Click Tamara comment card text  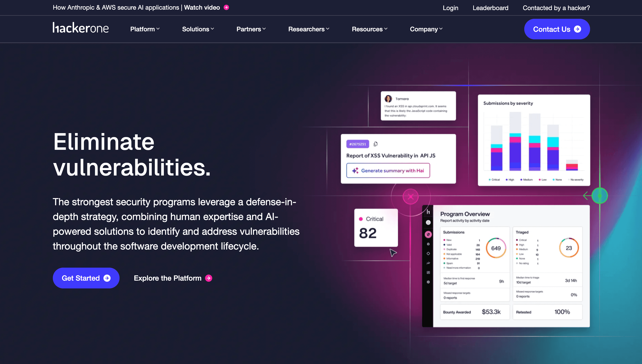[416, 111]
